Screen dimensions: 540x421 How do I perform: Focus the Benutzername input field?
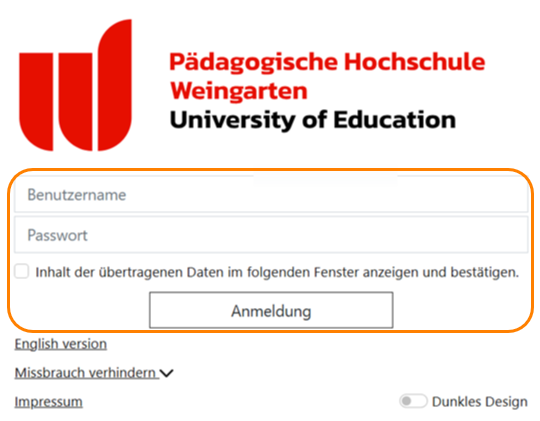(271, 194)
